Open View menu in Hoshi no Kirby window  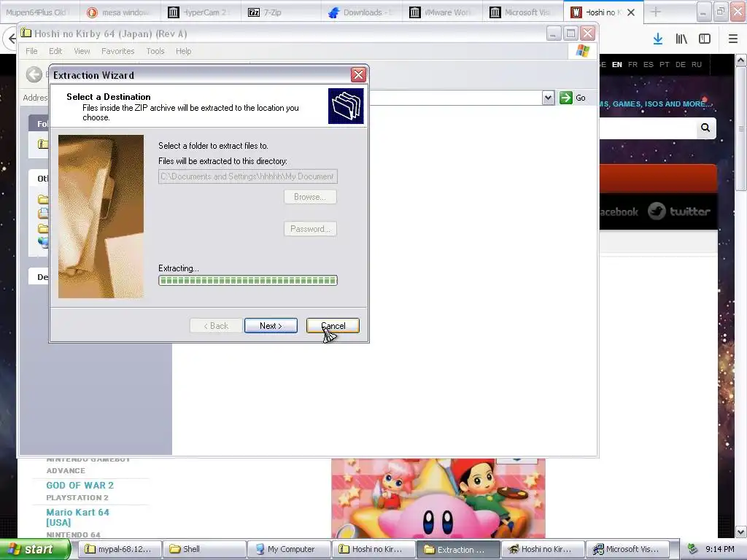click(82, 51)
